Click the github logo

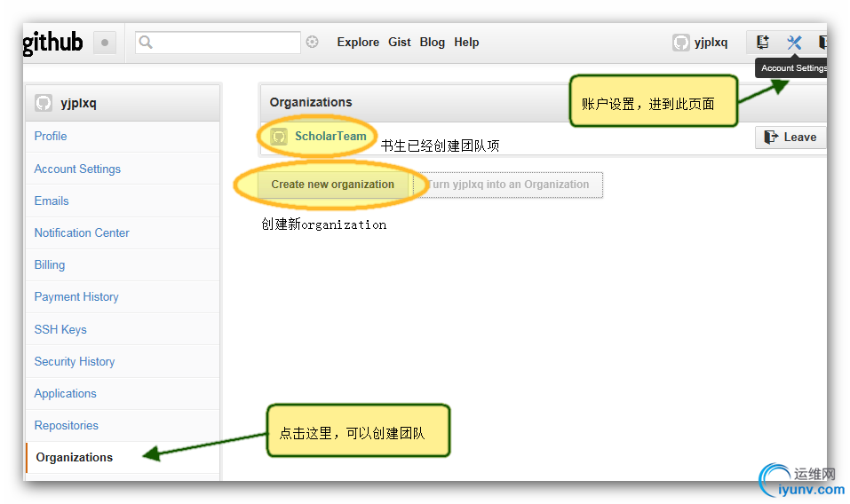tap(52, 43)
